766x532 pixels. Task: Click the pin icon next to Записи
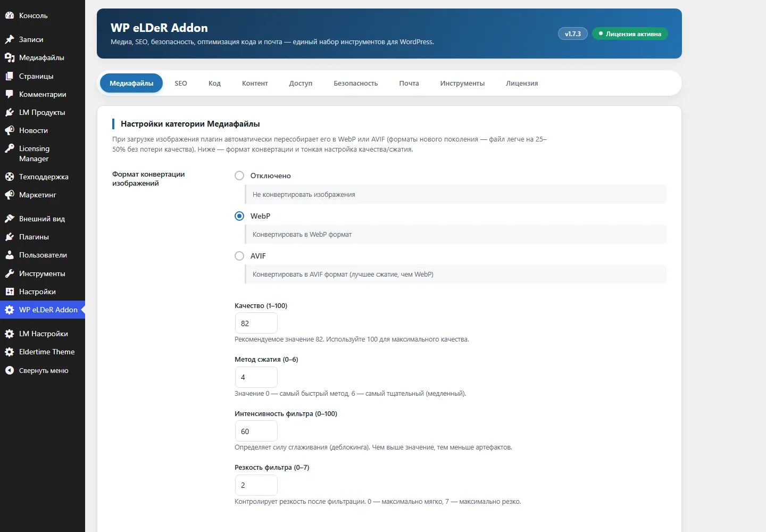[x=10, y=39]
